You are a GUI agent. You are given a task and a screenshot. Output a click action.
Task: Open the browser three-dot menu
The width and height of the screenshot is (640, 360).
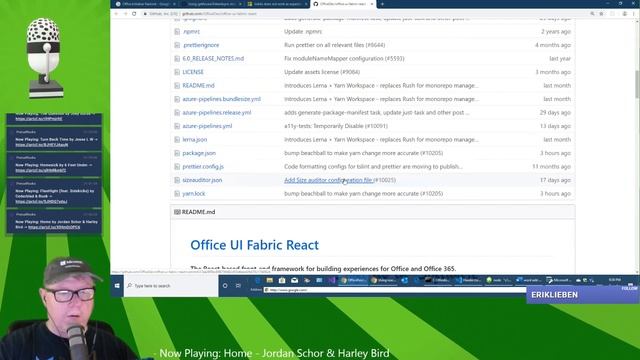tap(633, 13)
